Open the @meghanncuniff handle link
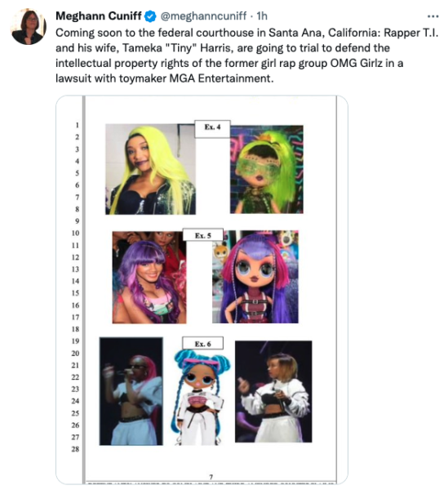The height and width of the screenshot is (490, 448). 203,16
